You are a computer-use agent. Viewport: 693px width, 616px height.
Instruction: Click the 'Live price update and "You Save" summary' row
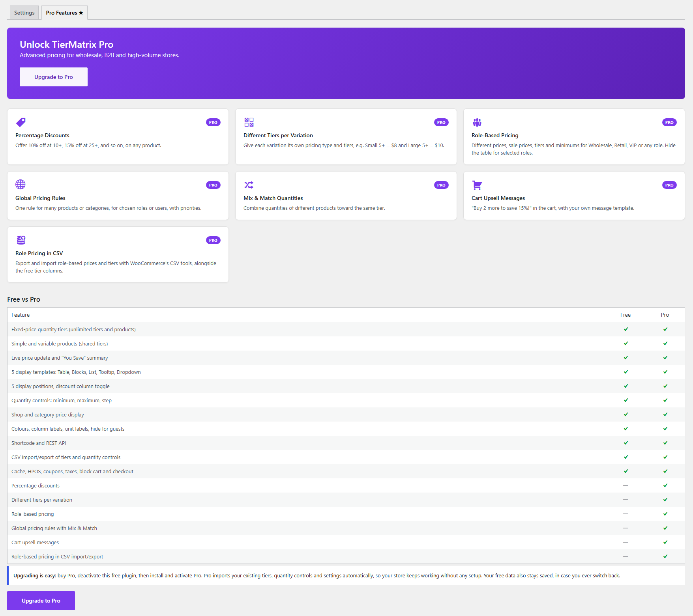click(x=346, y=358)
